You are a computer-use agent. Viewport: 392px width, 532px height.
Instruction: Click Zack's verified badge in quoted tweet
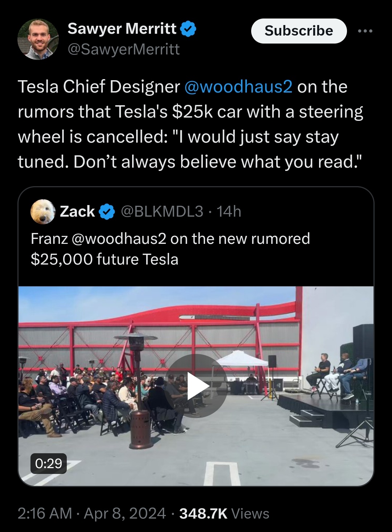(107, 212)
